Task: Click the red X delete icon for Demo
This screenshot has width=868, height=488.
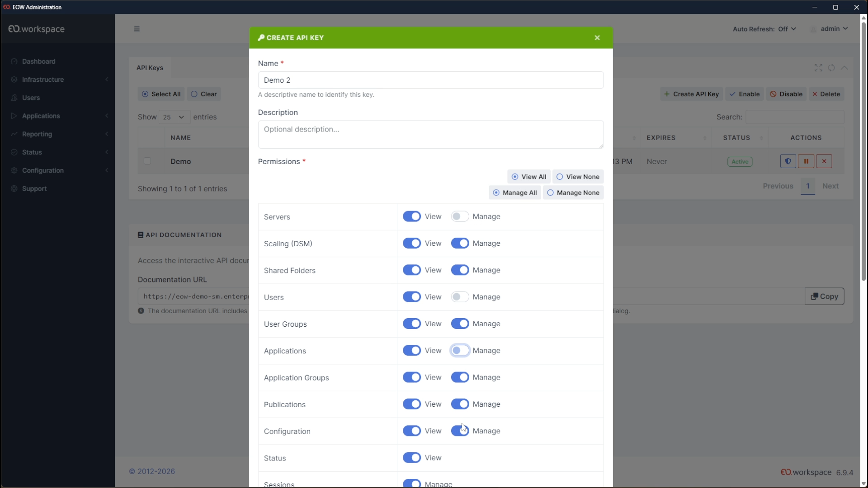Action: point(824,161)
